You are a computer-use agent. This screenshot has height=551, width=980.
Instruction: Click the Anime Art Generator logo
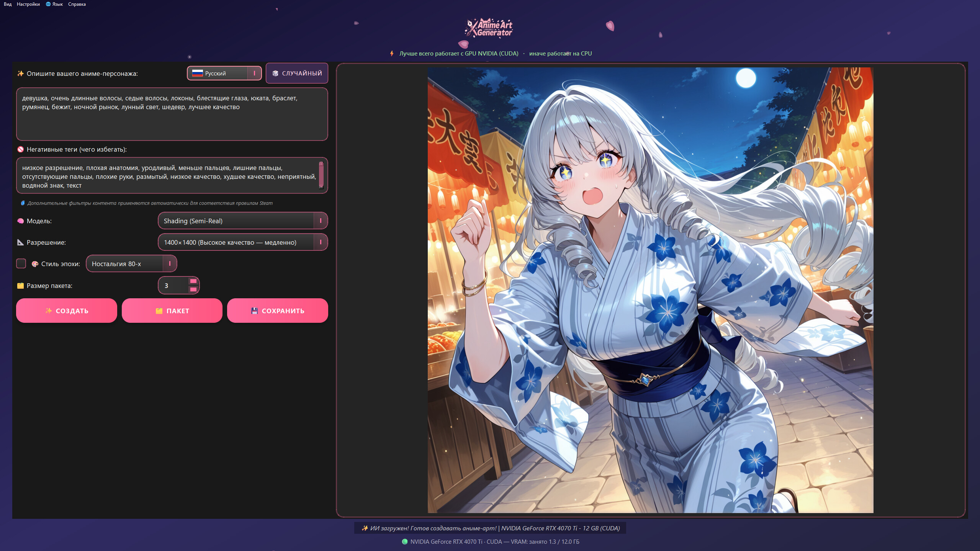(x=489, y=28)
